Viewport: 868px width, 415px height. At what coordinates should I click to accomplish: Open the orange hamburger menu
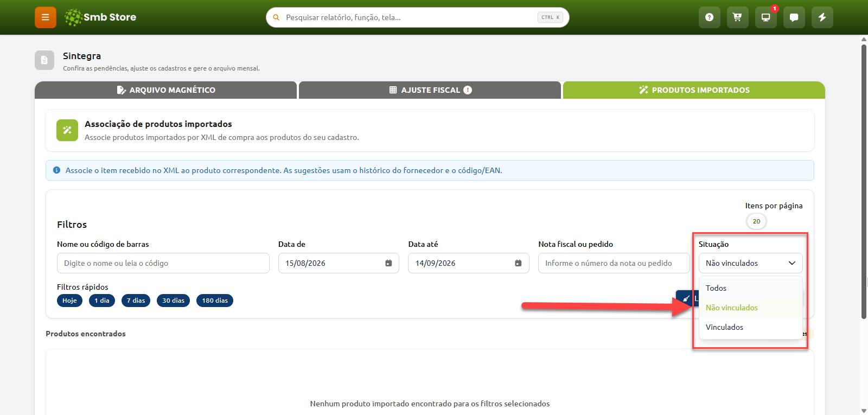(46, 17)
